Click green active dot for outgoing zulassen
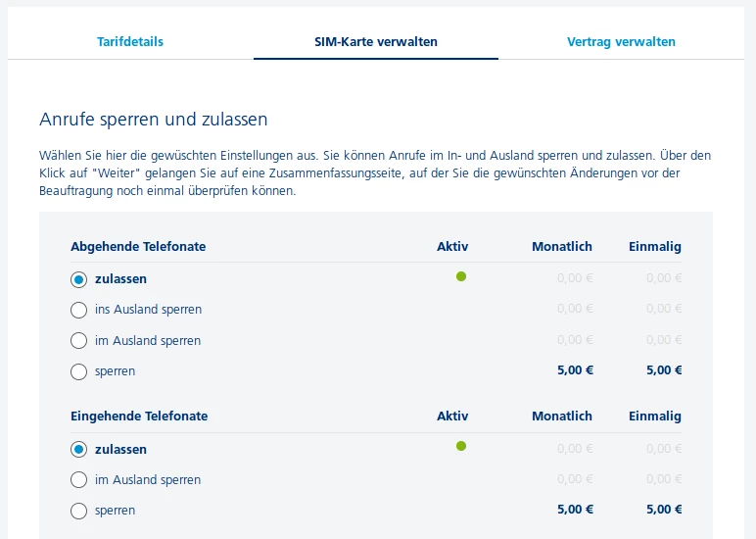756x539 pixels. 461,276
